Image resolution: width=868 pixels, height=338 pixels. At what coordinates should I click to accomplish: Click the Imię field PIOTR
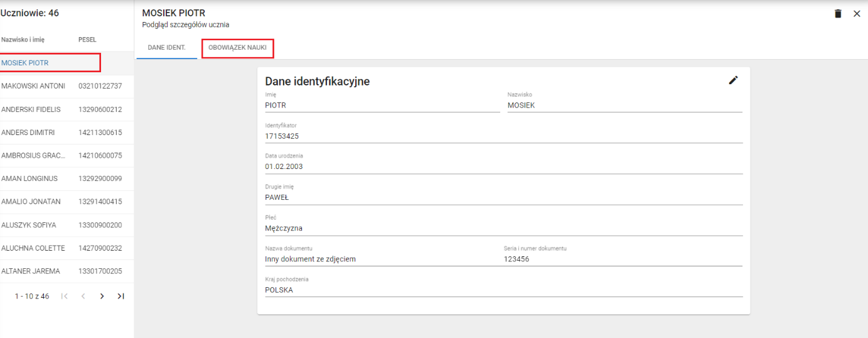382,106
